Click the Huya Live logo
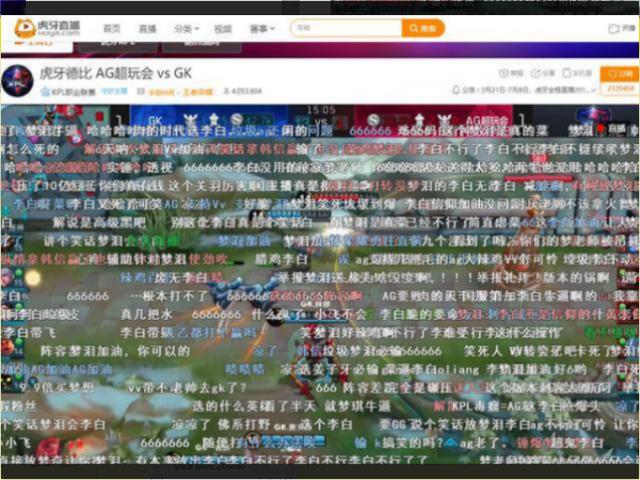The height and width of the screenshot is (480, 640). coord(47,28)
